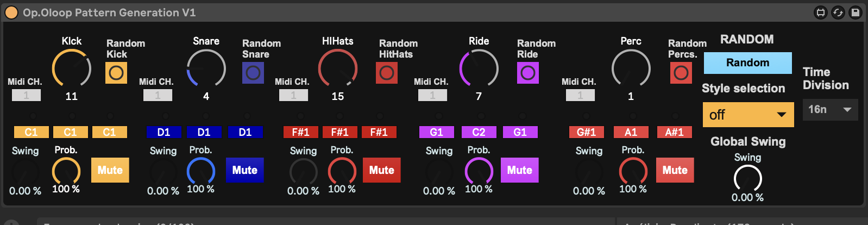The height and width of the screenshot is (225, 868).
Task: Click the Kick Midi CH. number field
Action: [x=26, y=95]
